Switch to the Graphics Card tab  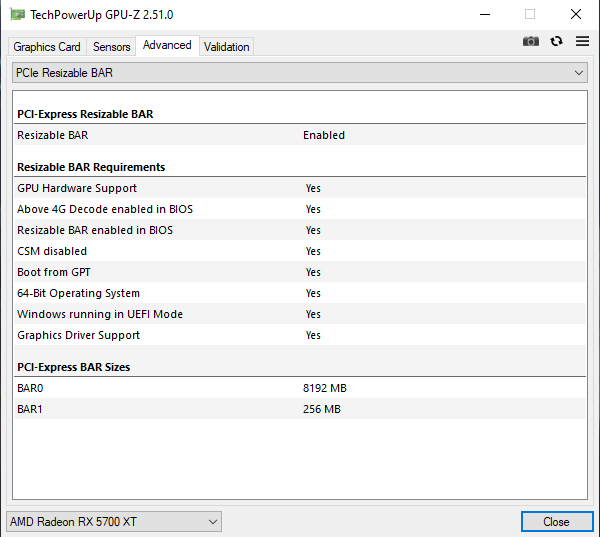[x=47, y=47]
